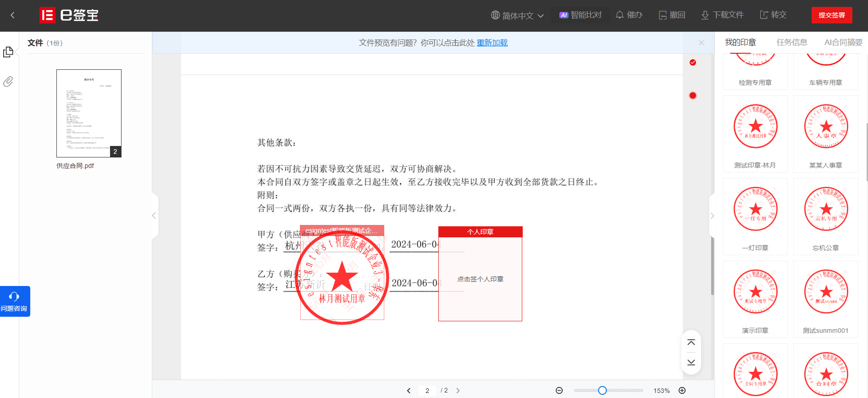Select the 测试印章-林月 seal
Viewport: 868px width, 398px height.
tap(755, 134)
